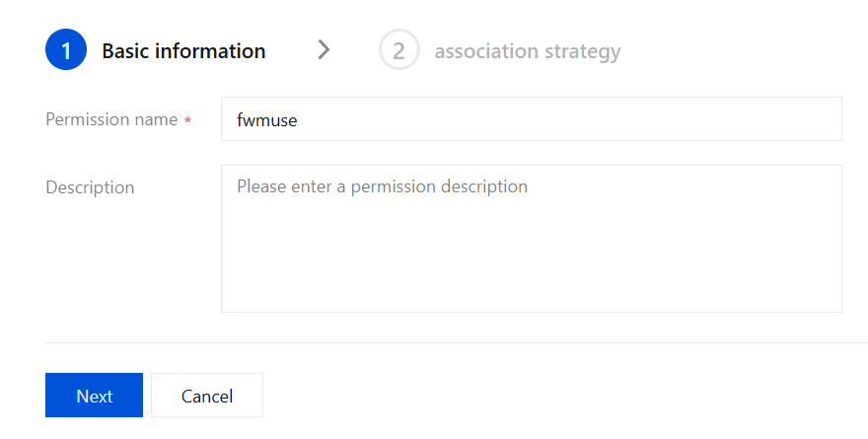
Task: Click the fwmuse text in the field
Action: point(267,120)
